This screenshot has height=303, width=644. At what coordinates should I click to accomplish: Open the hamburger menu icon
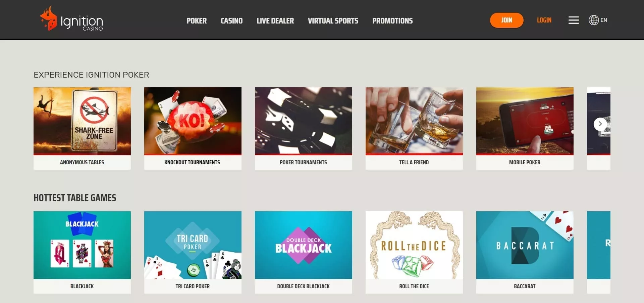574,20
